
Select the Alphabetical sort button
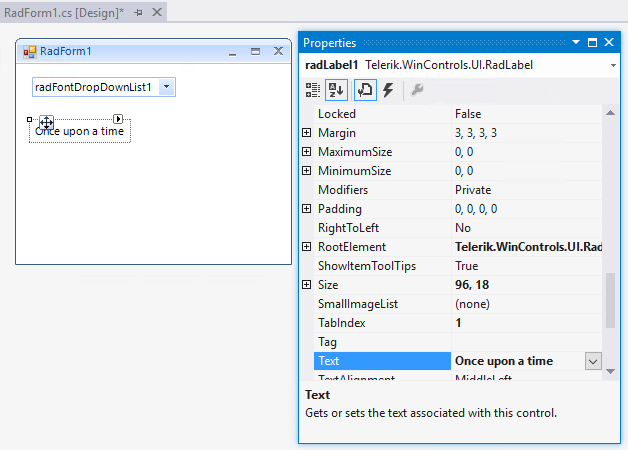click(x=336, y=90)
